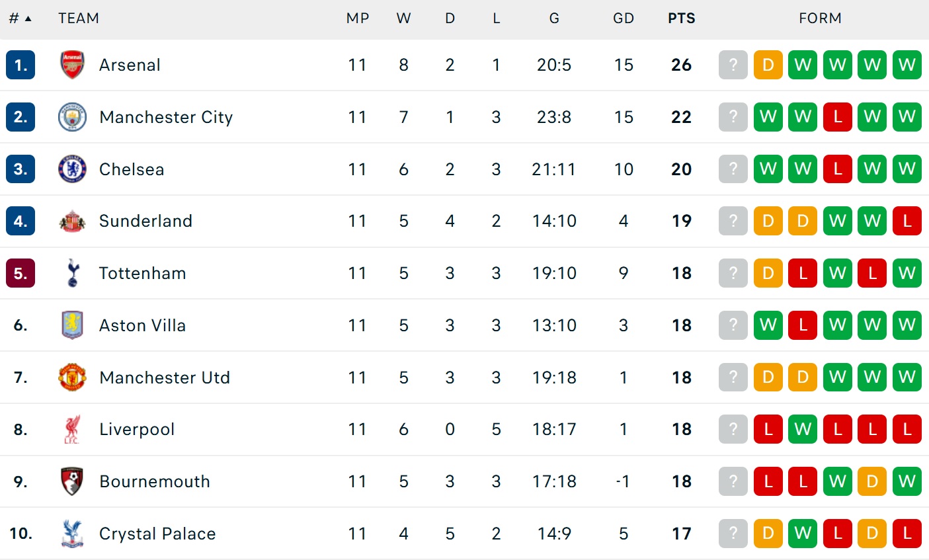This screenshot has height=560, width=929.
Task: Open the Manchester Utd team link
Action: [165, 378]
